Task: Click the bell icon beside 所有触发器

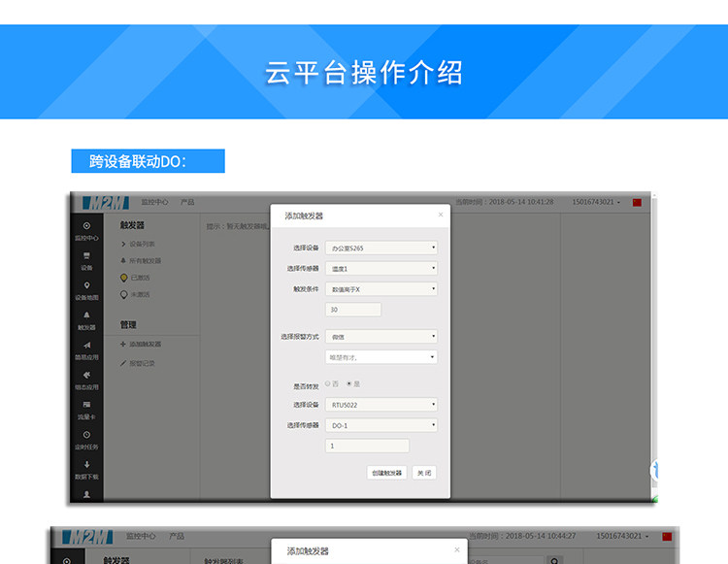Action: point(123,260)
